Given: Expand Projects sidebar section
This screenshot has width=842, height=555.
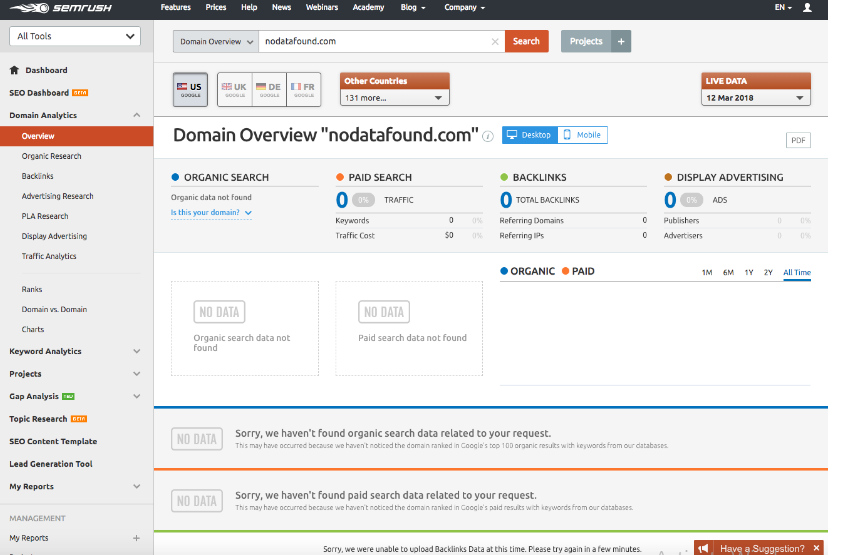Looking at the screenshot, I should click(x=136, y=374).
